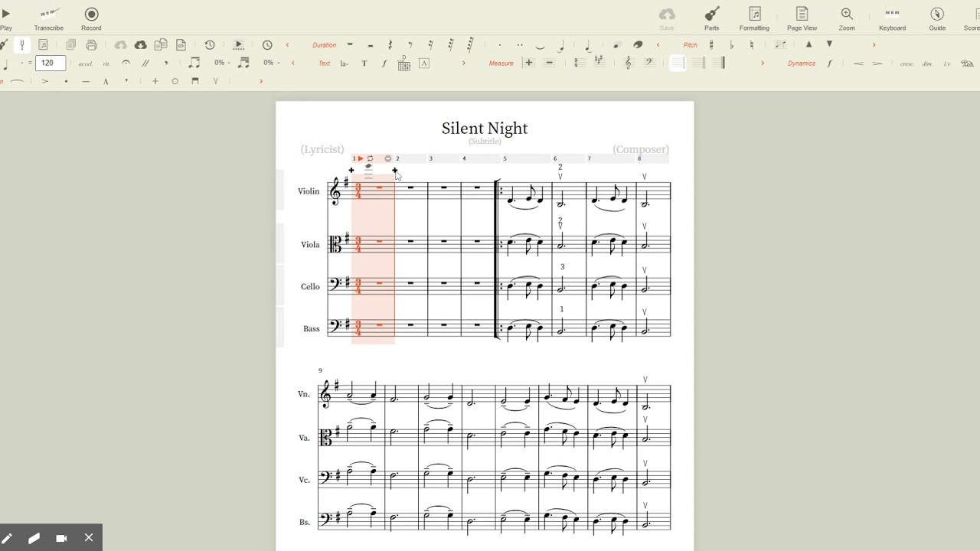
Task: Change key signature sharps icon
Action: pos(599,63)
